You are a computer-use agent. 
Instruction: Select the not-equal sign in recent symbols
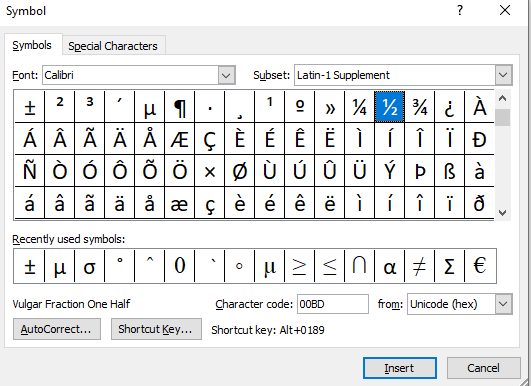point(420,266)
